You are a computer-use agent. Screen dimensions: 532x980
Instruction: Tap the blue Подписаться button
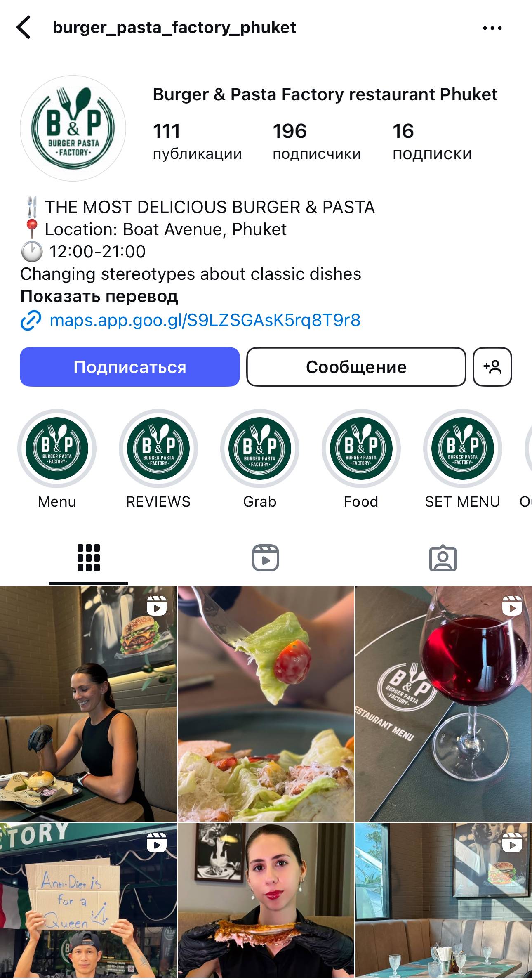130,367
